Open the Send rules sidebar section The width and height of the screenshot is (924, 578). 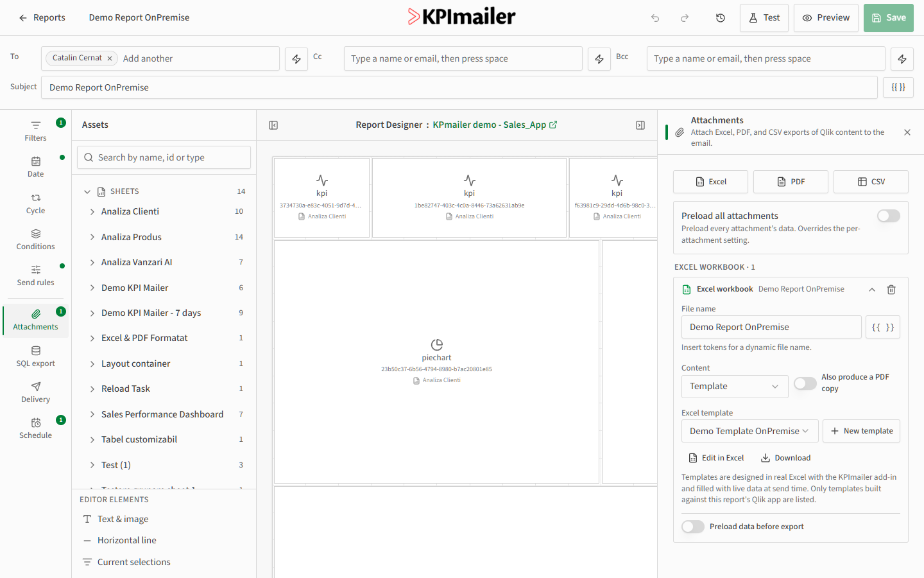[36, 275]
